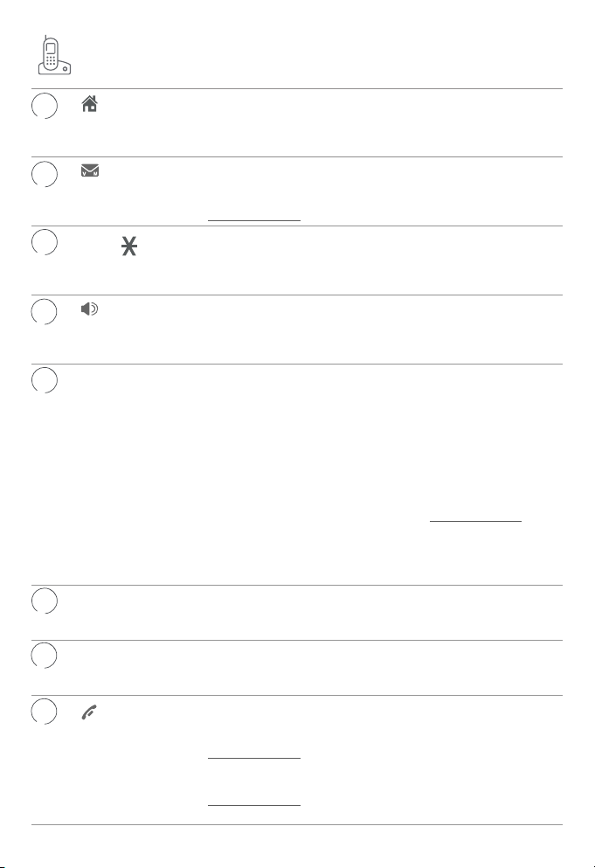Select the home house icon
This screenshot has width=595, height=868.
[x=90, y=103]
